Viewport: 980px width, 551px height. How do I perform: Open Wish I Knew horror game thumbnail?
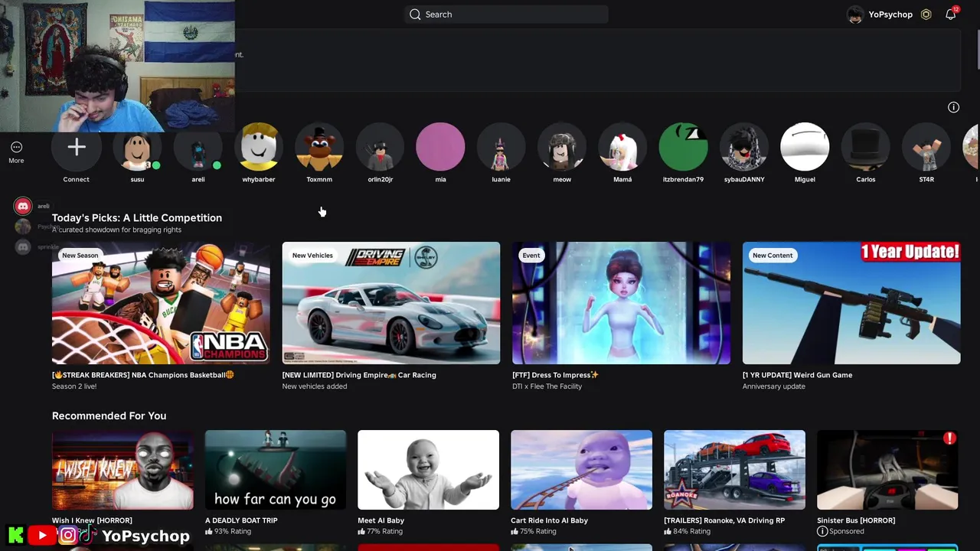(122, 470)
